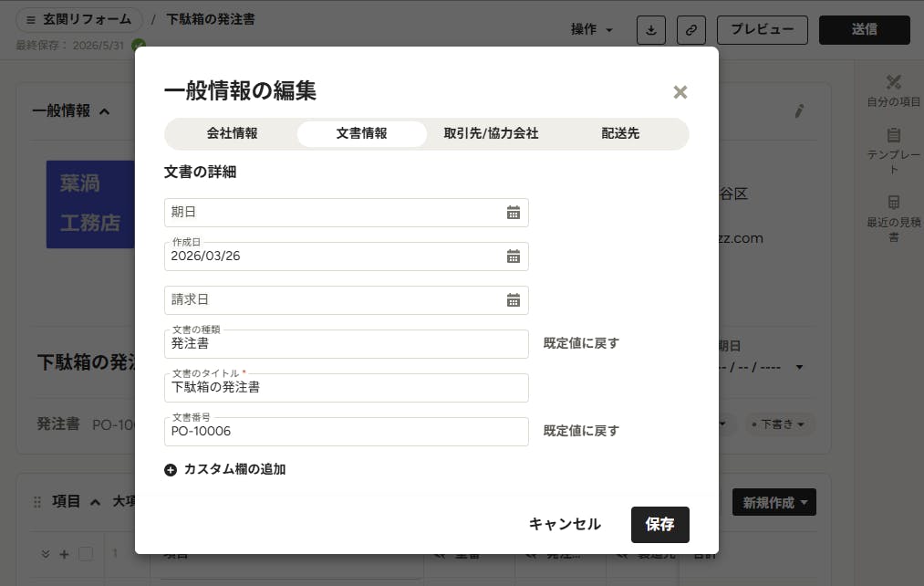The image size is (924, 586).
Task: Open 新規作成 dropdown button
Action: point(773,502)
